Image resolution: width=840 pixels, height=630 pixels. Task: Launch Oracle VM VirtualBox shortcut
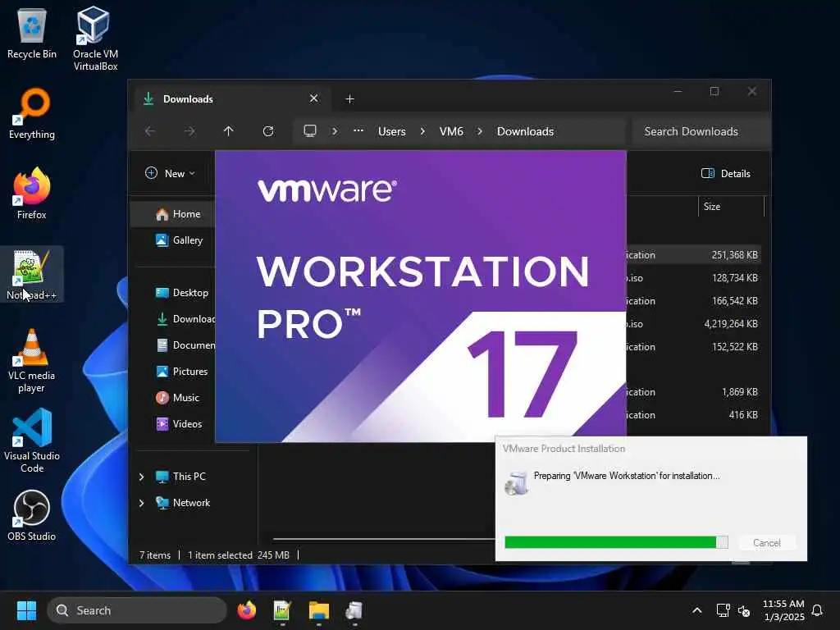(95, 39)
